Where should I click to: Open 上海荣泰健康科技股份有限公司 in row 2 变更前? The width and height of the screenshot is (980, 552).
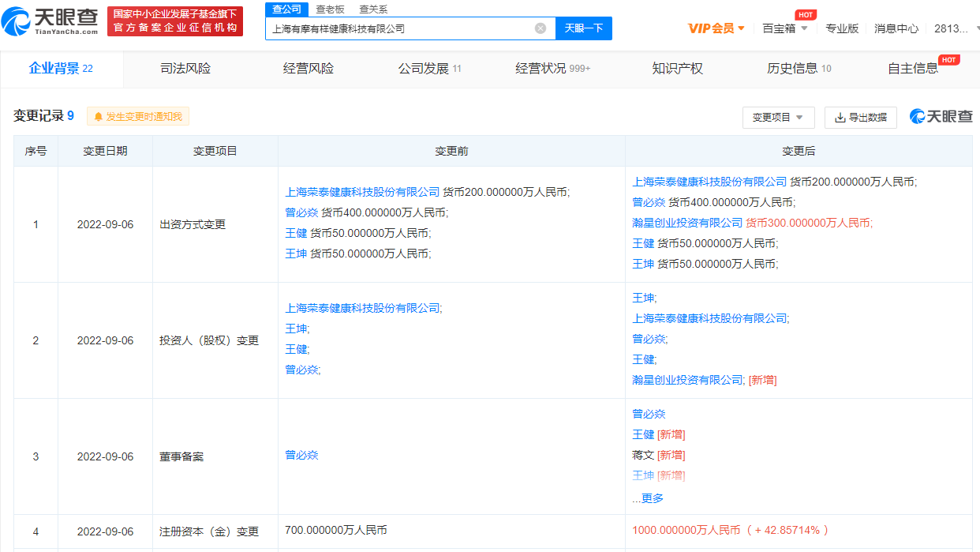[362, 308]
